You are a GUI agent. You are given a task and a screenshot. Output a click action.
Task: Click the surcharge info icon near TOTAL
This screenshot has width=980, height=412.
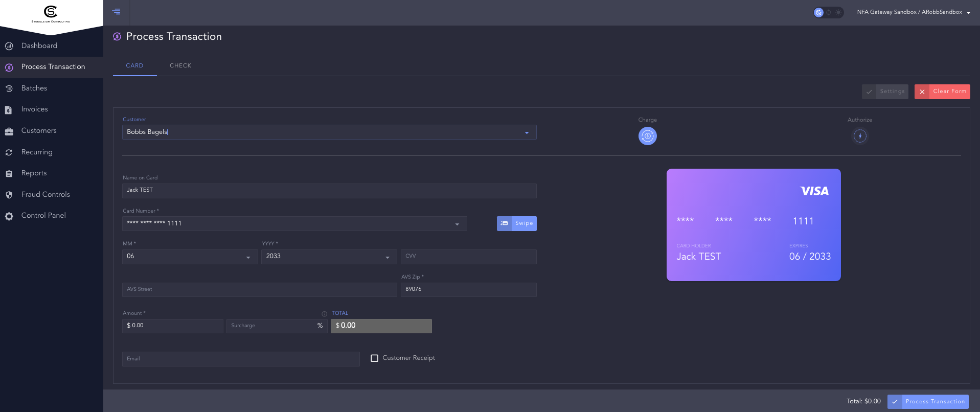[x=324, y=314]
